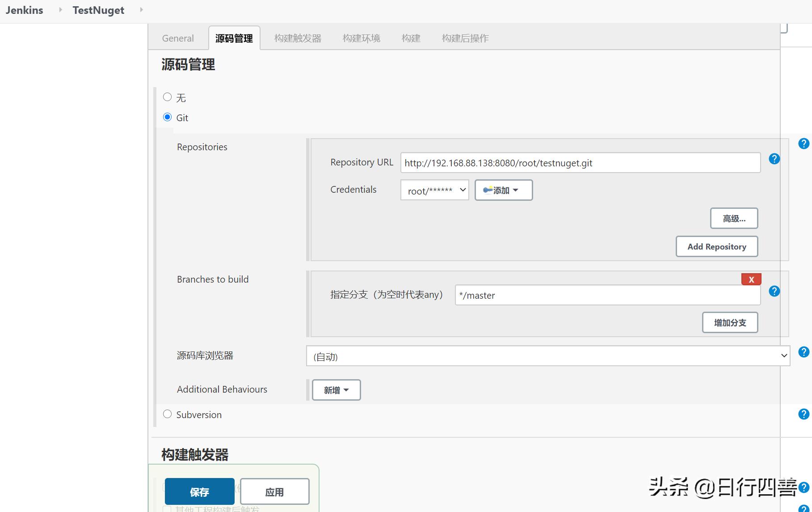This screenshot has height=512, width=812.
Task: Switch to the General tab
Action: click(177, 38)
